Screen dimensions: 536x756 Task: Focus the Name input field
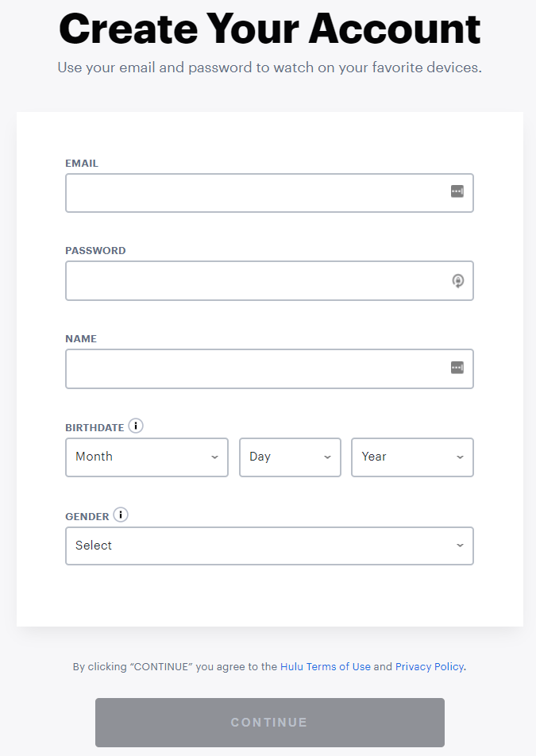[x=269, y=368]
